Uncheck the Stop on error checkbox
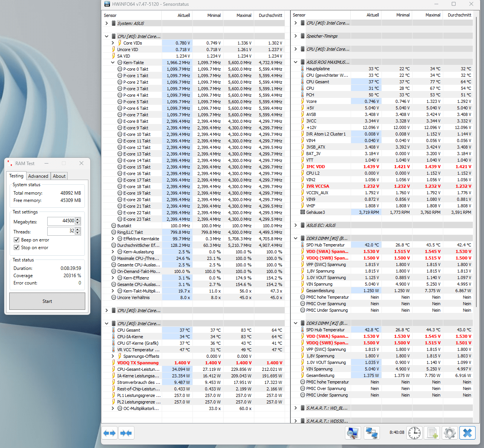 (17, 248)
